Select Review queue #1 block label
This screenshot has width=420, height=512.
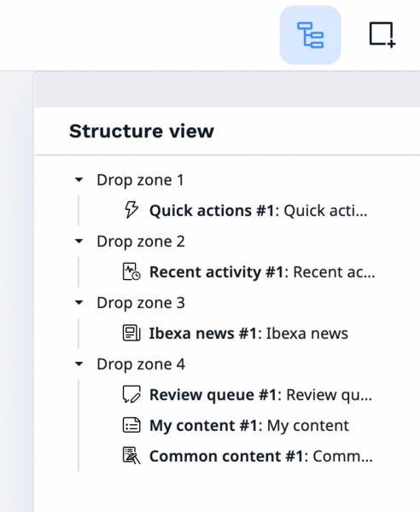(260, 395)
